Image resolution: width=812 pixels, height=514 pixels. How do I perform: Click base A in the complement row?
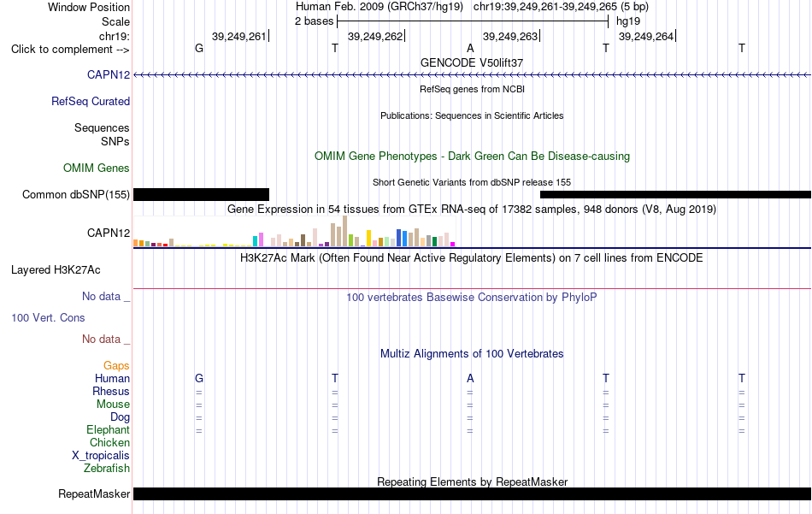point(470,49)
